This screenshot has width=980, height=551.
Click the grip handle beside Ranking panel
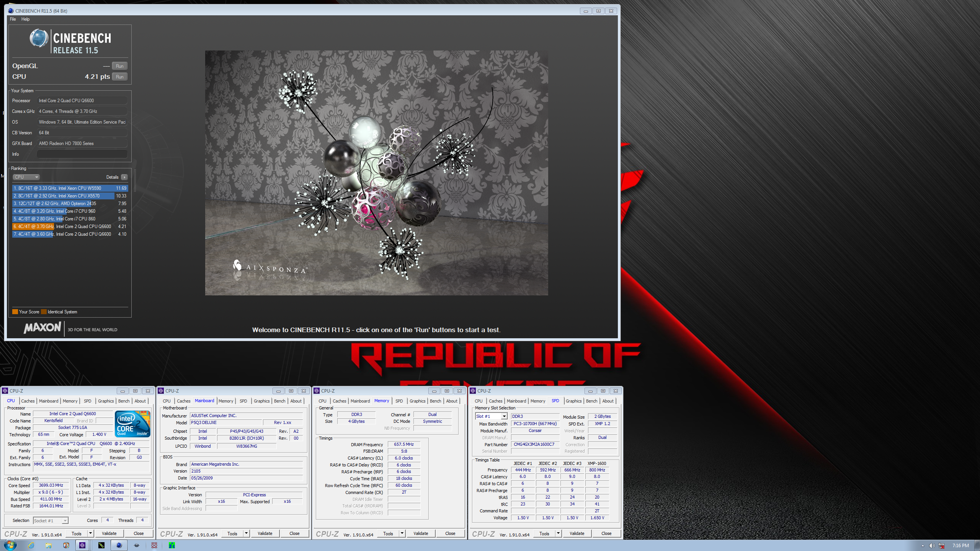coord(134,180)
